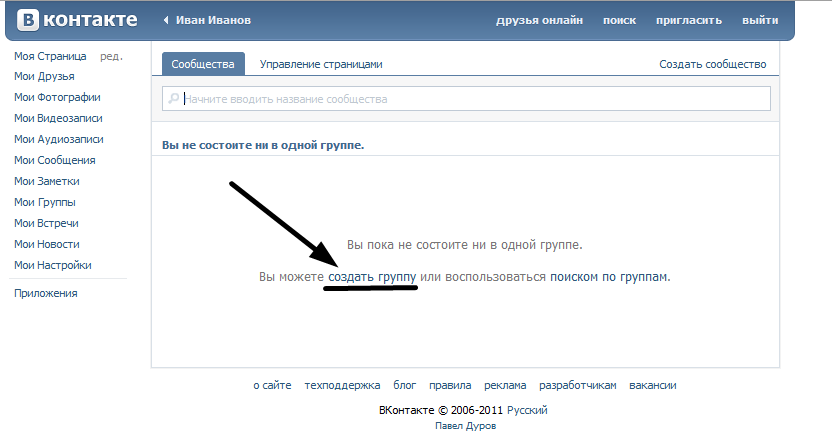Open друзья онлайн in the header

pyautogui.click(x=539, y=20)
